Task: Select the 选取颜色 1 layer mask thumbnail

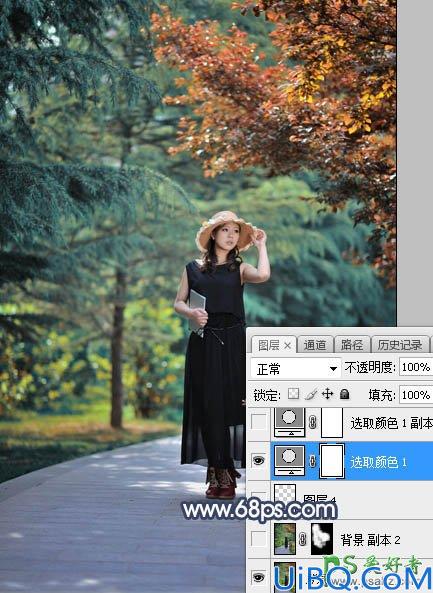Action: click(332, 461)
